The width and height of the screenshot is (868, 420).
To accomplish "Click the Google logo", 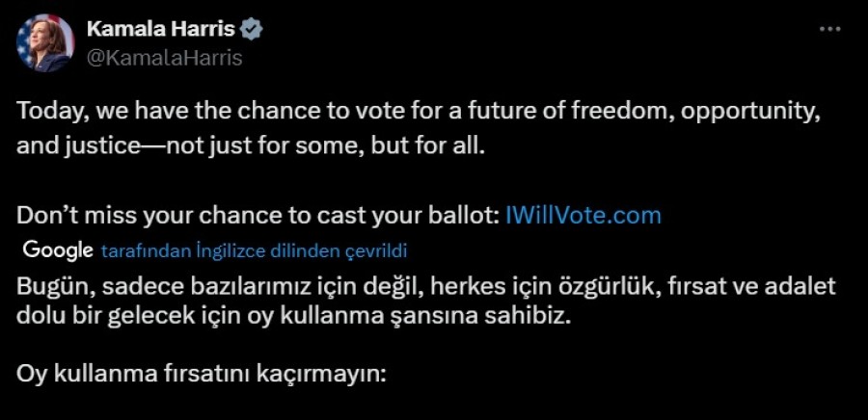I will tap(56, 250).
